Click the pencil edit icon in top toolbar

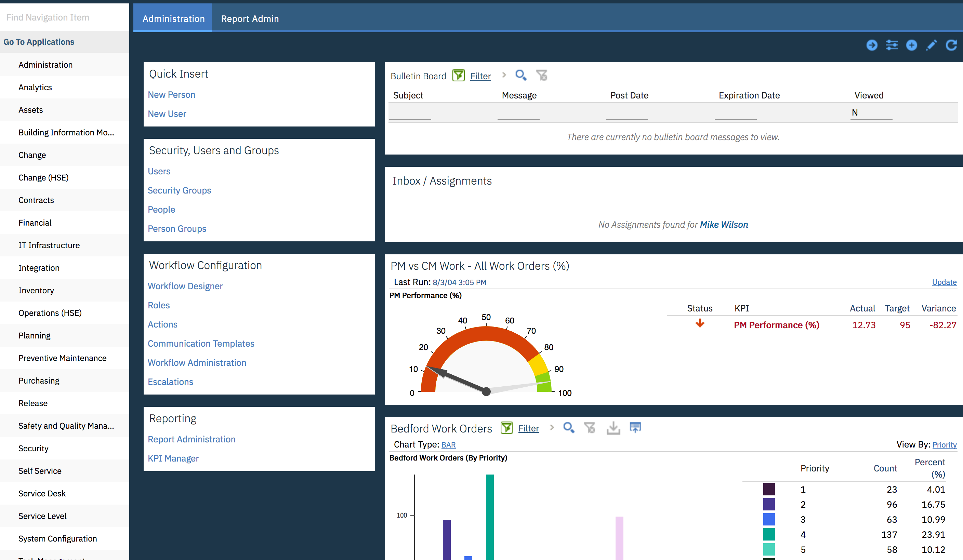(x=931, y=45)
